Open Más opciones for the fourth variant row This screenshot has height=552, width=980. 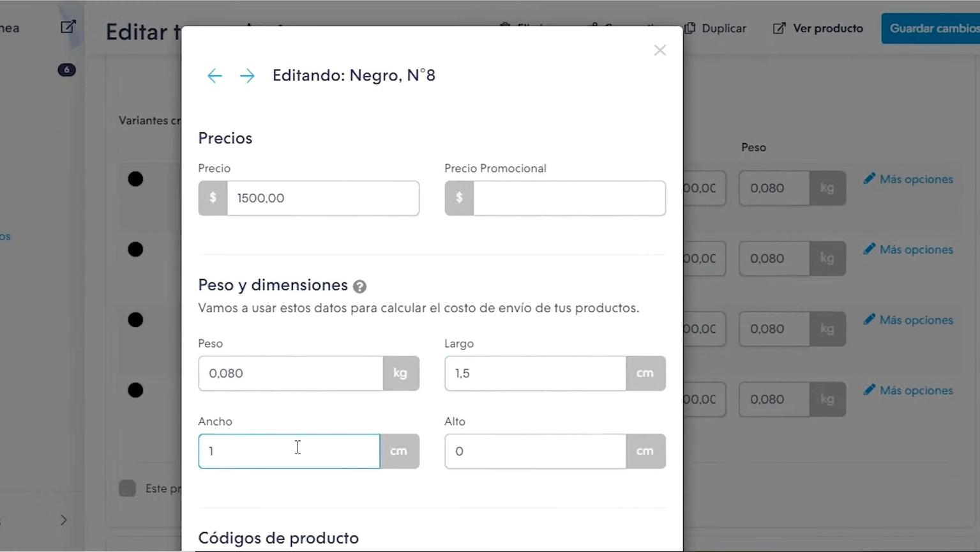(x=908, y=390)
